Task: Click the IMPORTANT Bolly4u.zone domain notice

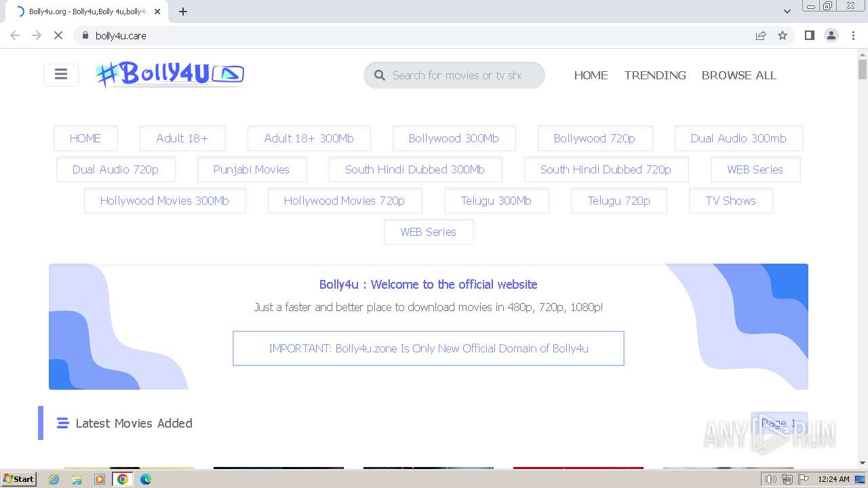Action: tap(429, 348)
